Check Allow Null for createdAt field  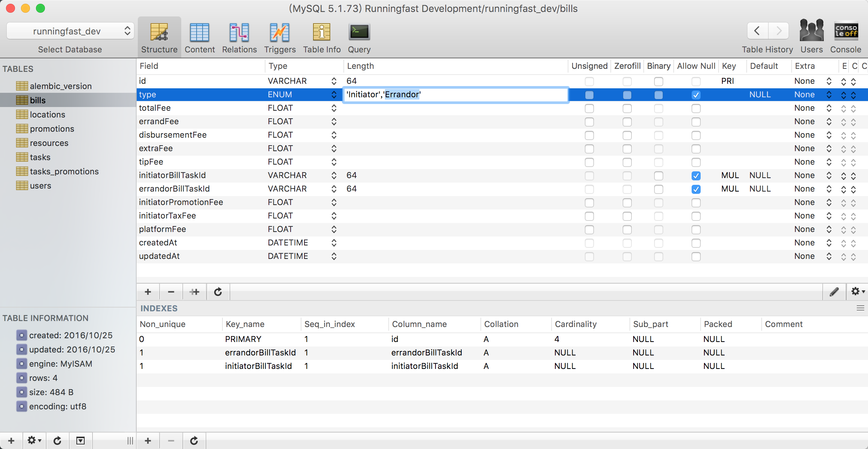696,243
